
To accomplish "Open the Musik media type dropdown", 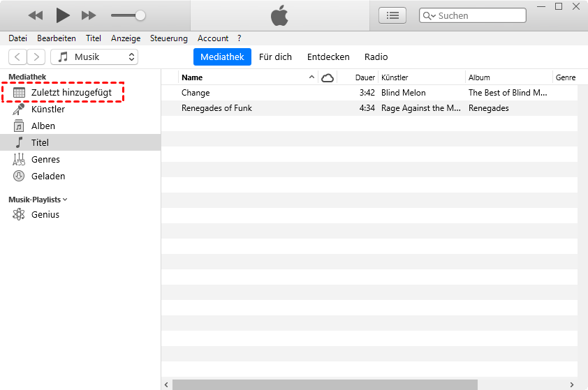I will (x=94, y=57).
